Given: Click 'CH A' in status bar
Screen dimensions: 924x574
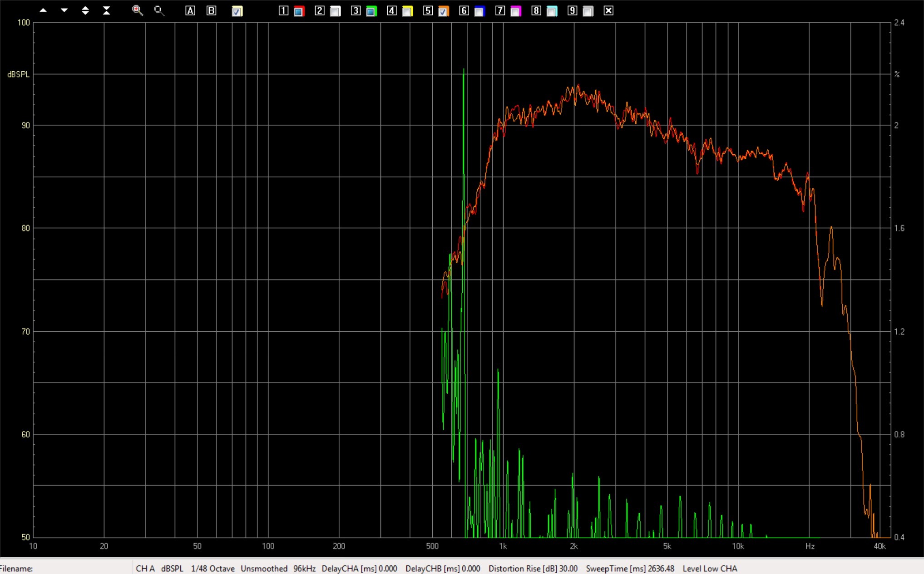Looking at the screenshot, I should [x=145, y=569].
